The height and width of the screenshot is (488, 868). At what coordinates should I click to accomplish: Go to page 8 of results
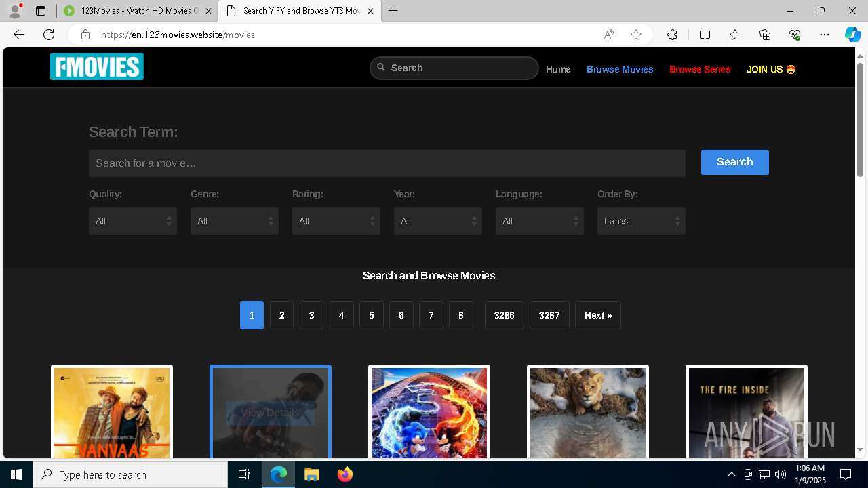point(460,315)
